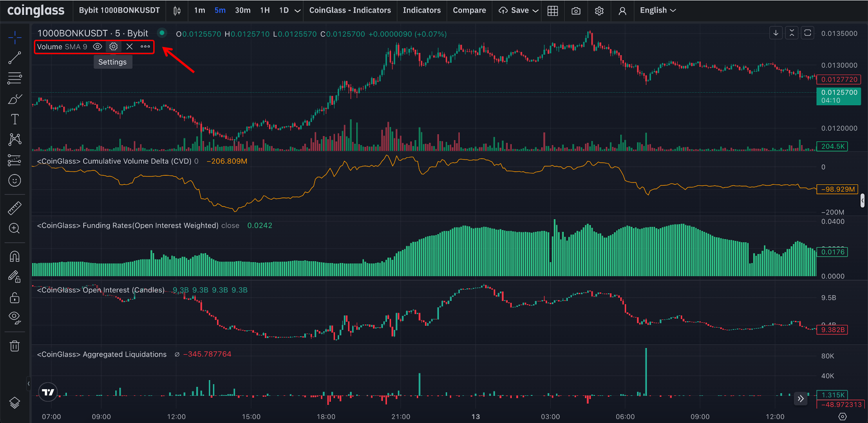
Task: Select the brush drawing tool
Action: pyautogui.click(x=14, y=99)
